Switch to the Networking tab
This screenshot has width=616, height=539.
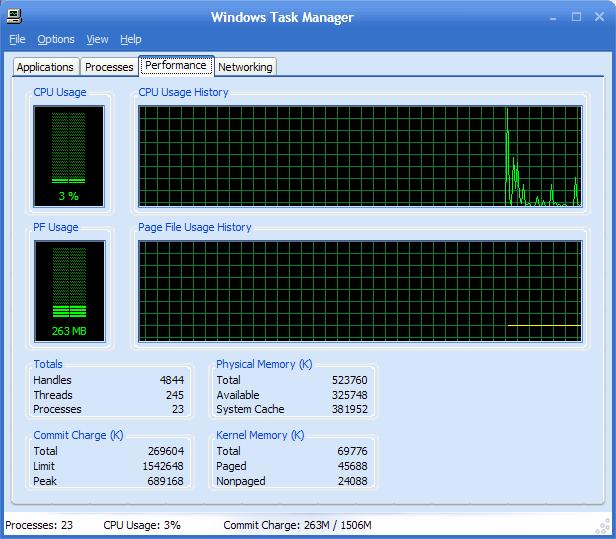[x=246, y=67]
